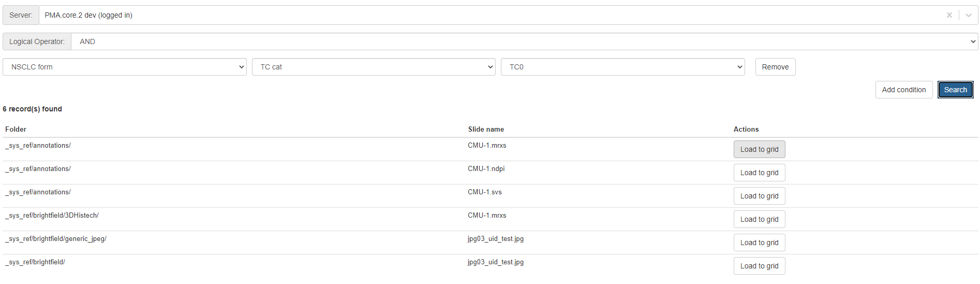Load annotations CMU-1.mrxs to grid
980x284 pixels.
[759, 149]
